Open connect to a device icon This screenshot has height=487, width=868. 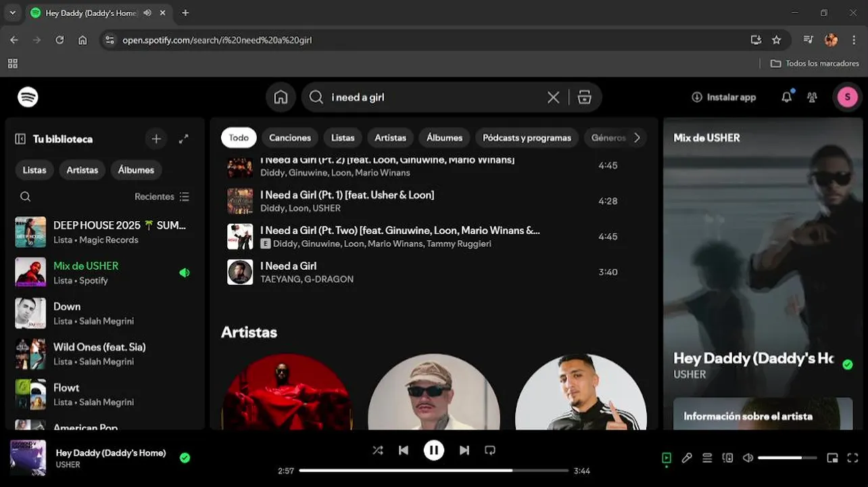pyautogui.click(x=727, y=458)
